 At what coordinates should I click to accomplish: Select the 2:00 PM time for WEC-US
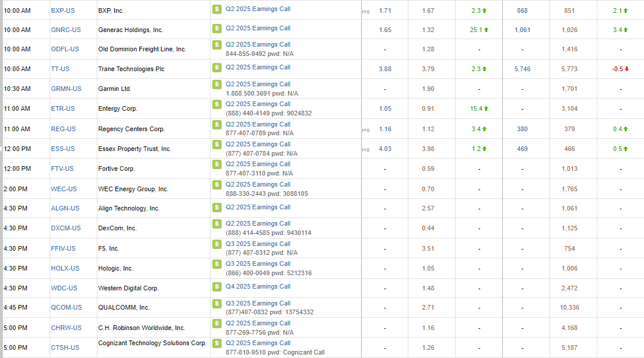tap(16, 189)
